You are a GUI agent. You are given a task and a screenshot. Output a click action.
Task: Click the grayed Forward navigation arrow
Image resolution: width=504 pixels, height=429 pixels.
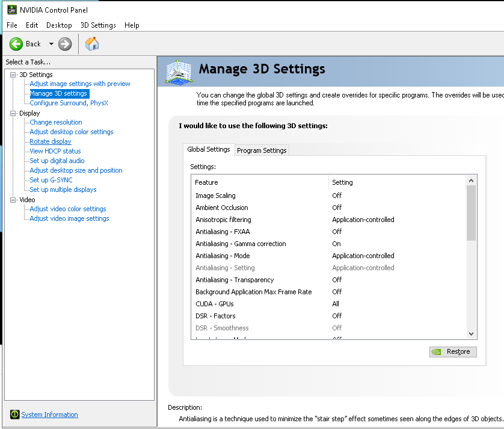(64, 43)
